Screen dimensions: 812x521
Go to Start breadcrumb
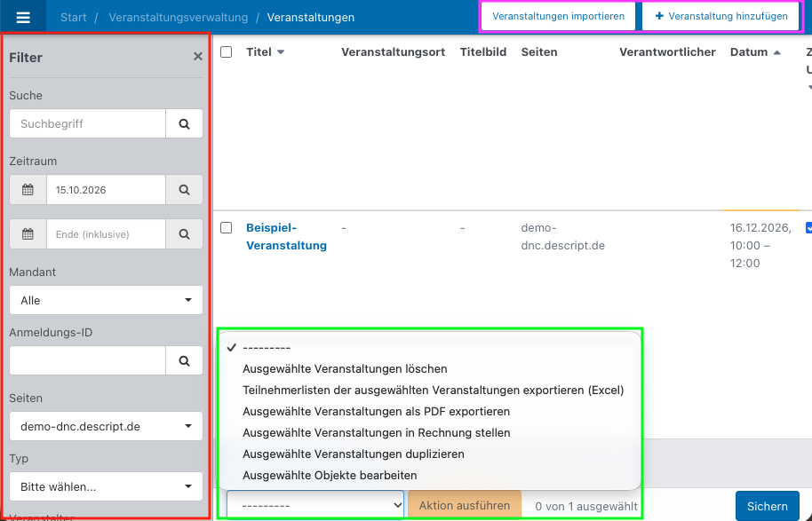(x=74, y=17)
